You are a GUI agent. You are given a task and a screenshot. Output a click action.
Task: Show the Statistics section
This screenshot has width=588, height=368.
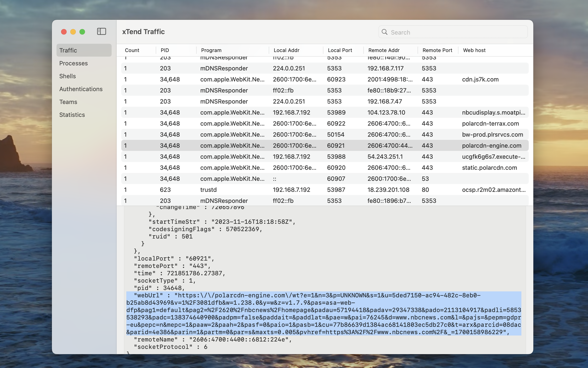click(x=72, y=115)
